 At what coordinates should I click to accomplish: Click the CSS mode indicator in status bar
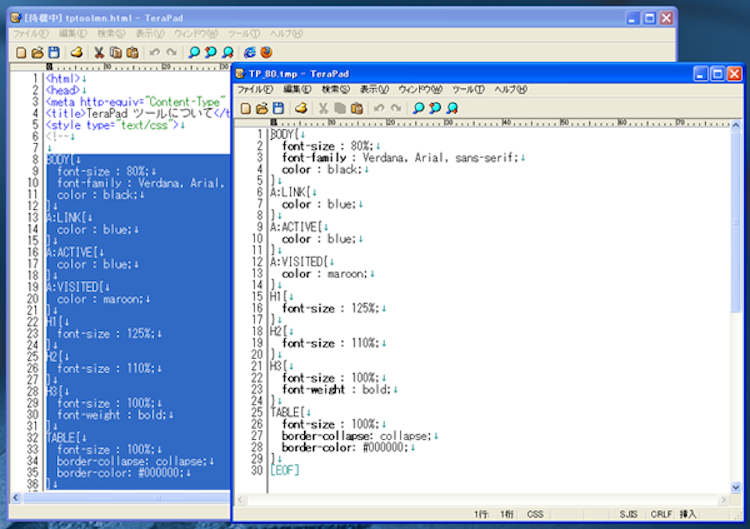(535, 513)
